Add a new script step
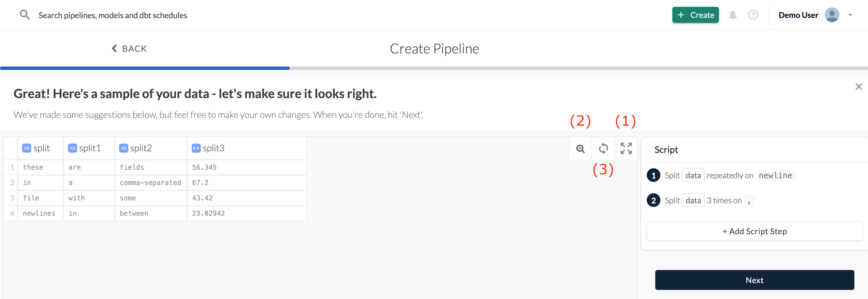 (754, 231)
